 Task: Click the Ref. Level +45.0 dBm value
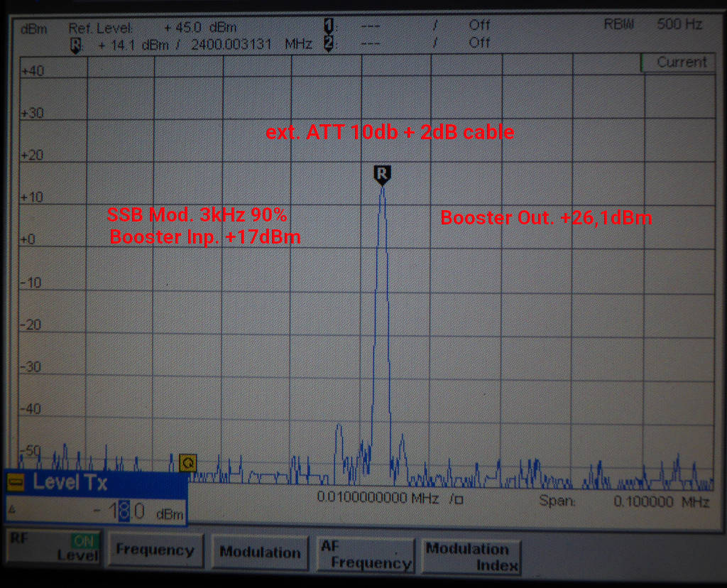[199, 28]
